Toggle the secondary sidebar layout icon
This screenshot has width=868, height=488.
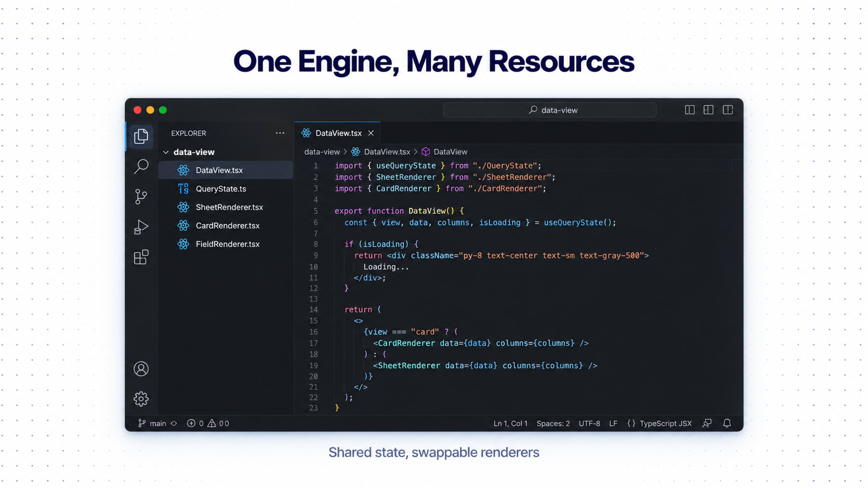click(728, 110)
